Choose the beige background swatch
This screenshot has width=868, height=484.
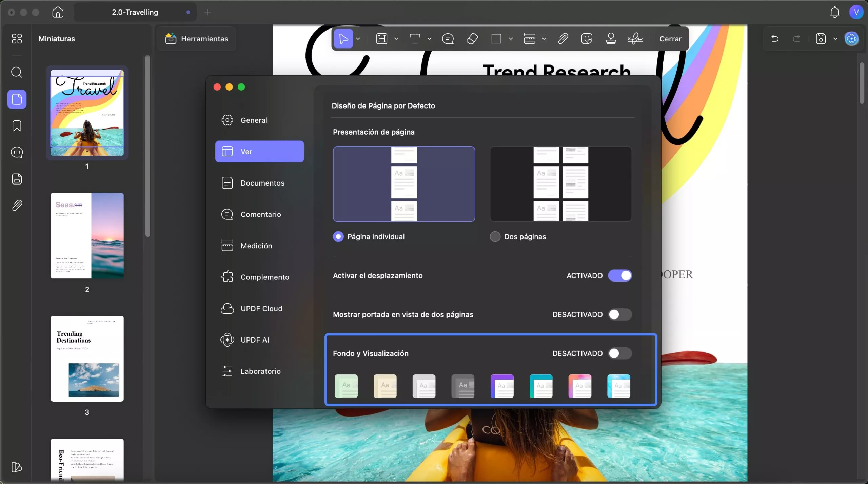[385, 386]
